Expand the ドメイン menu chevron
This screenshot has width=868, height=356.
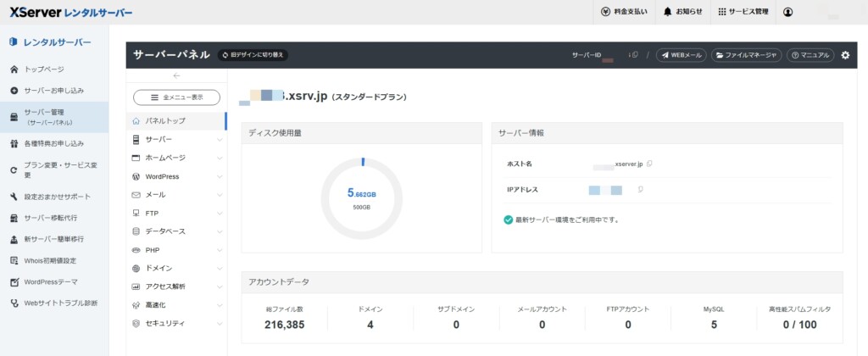click(x=220, y=269)
